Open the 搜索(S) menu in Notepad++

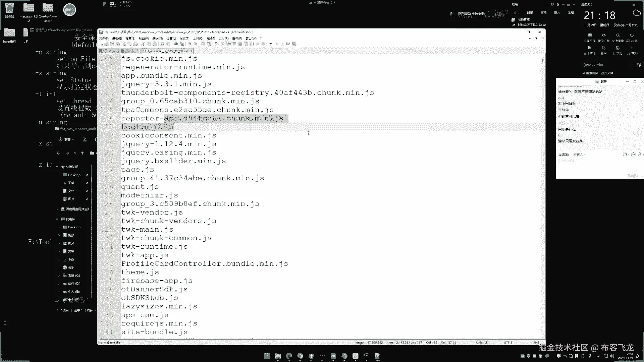[130, 38]
